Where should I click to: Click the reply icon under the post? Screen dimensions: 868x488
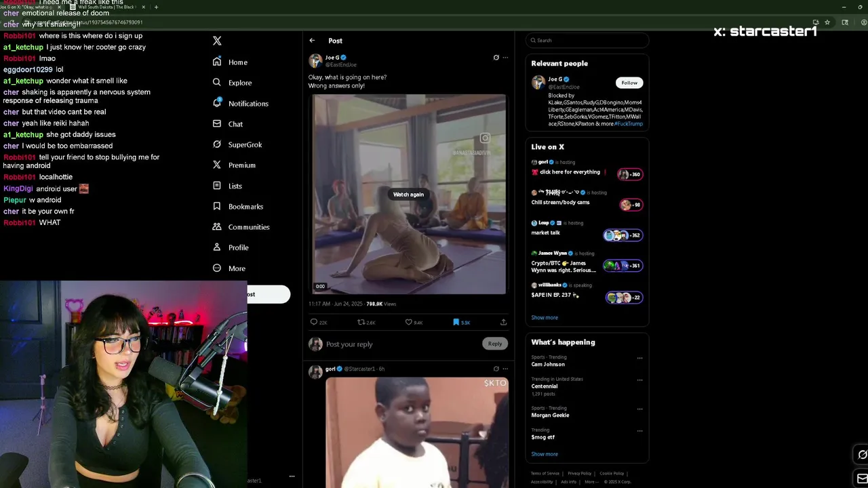[313, 322]
